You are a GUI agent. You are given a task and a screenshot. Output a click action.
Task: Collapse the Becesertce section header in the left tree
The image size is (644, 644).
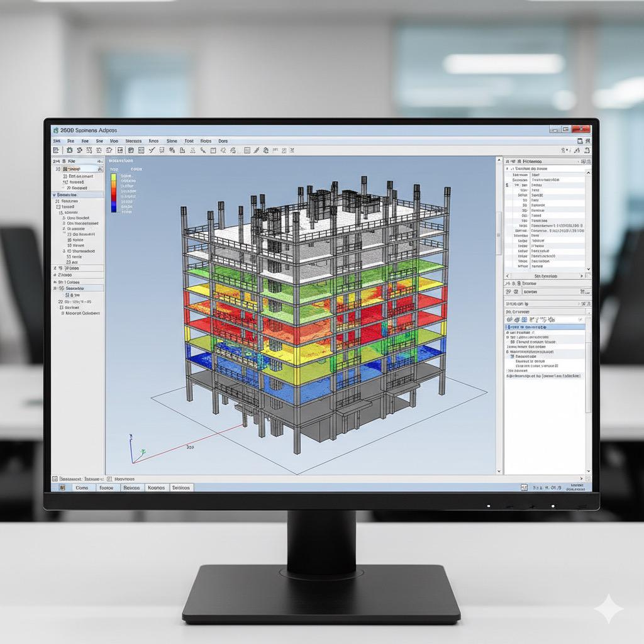(x=54, y=195)
